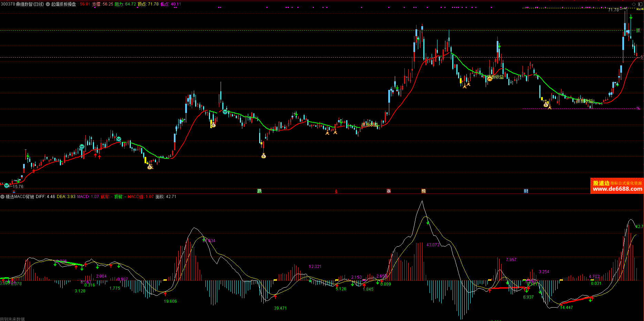Click the red $ event marker

coord(336,191)
